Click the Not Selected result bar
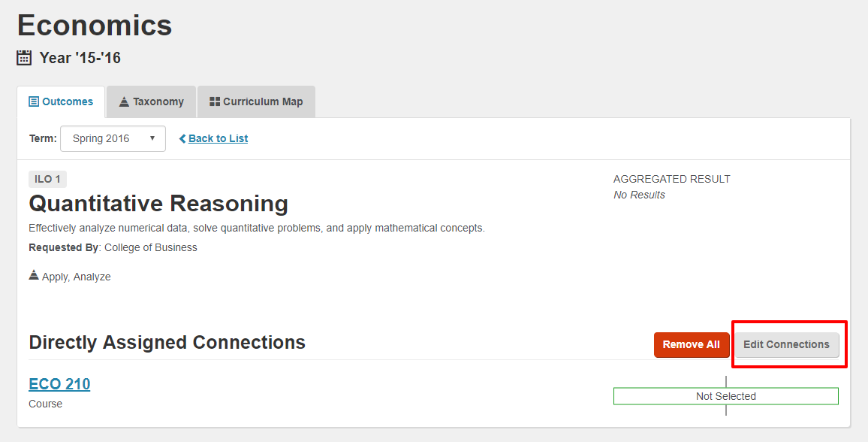 click(726, 396)
